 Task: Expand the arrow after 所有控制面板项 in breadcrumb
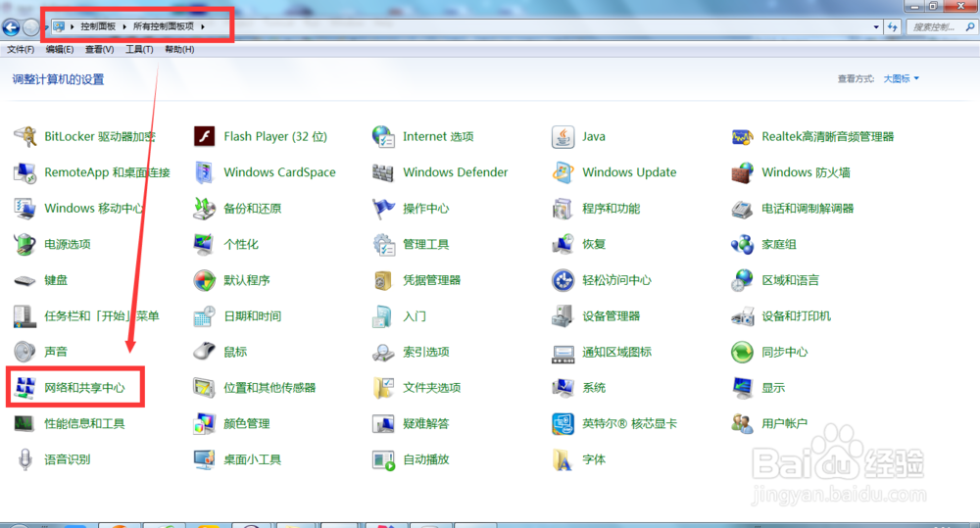pyautogui.click(x=203, y=26)
